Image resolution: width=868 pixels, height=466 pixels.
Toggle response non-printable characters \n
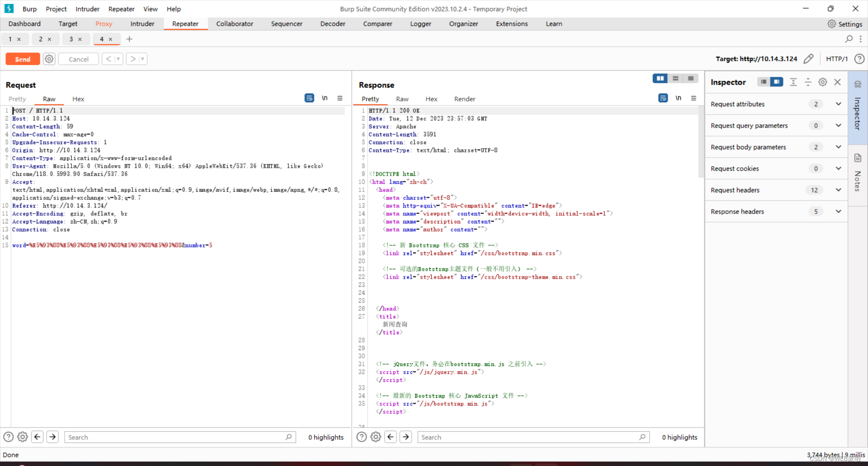point(679,98)
